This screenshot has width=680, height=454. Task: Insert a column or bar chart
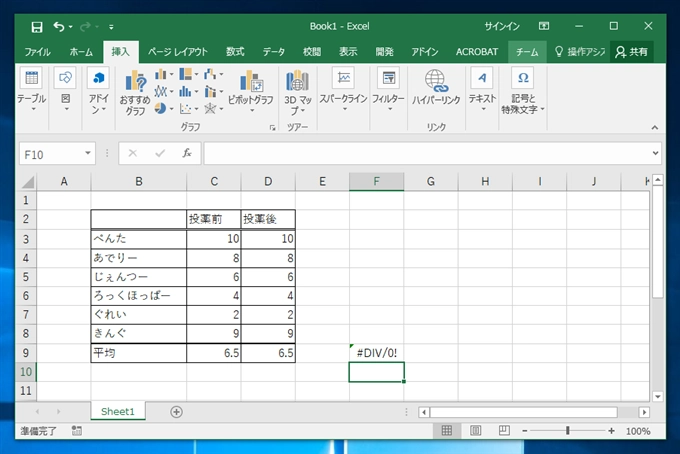(163, 75)
